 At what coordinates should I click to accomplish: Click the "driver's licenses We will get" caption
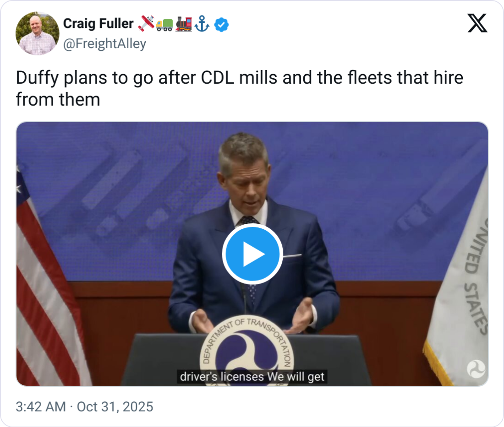252,377
